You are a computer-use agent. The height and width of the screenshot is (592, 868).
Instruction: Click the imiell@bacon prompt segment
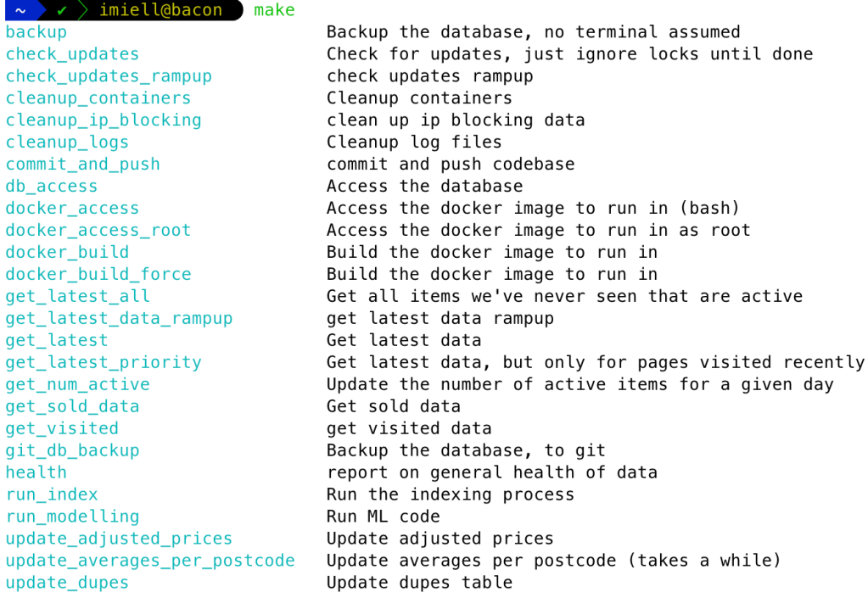point(160,11)
